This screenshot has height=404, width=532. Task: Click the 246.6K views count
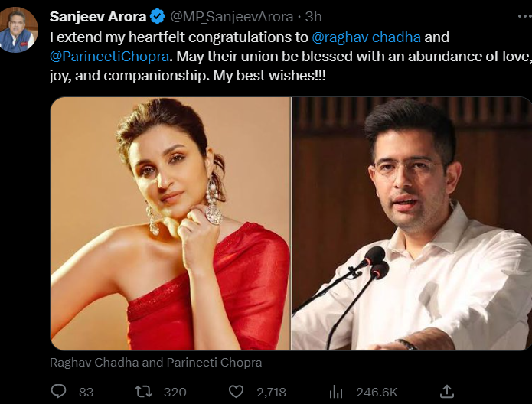point(377,392)
